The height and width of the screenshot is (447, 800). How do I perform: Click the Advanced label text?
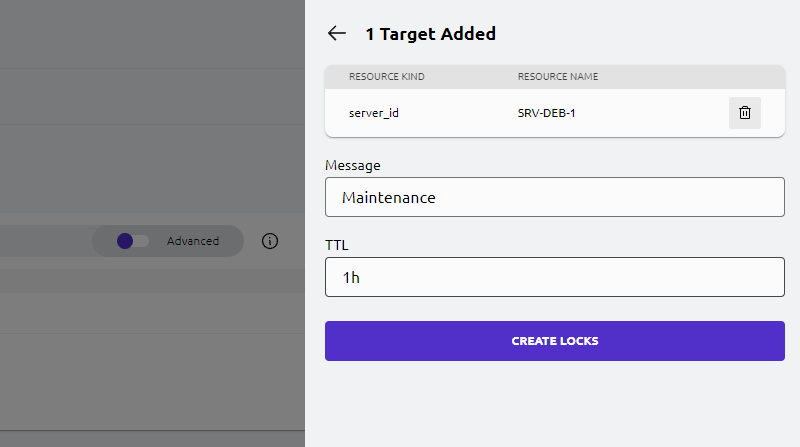coord(193,241)
